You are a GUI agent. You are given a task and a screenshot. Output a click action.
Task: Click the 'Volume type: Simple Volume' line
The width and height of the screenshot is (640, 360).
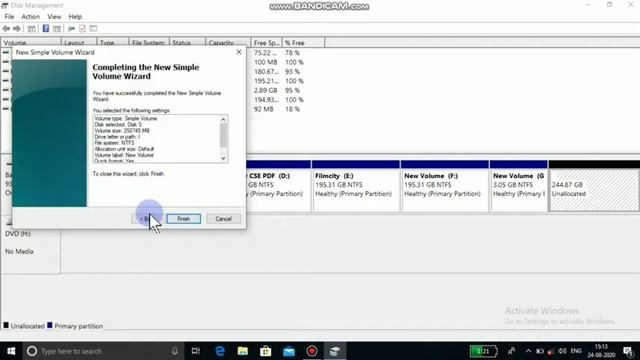click(126, 118)
